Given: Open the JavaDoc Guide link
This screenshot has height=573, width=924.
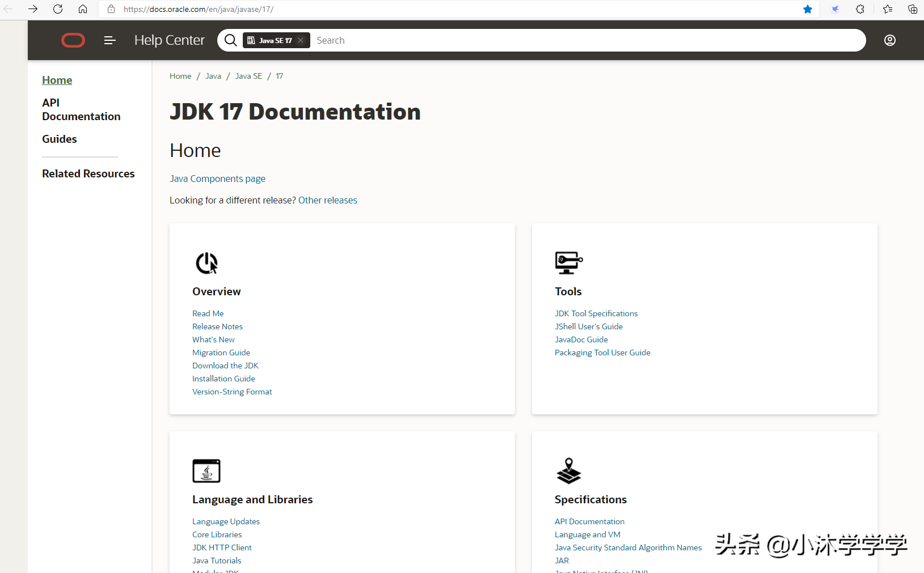Looking at the screenshot, I should [x=581, y=339].
